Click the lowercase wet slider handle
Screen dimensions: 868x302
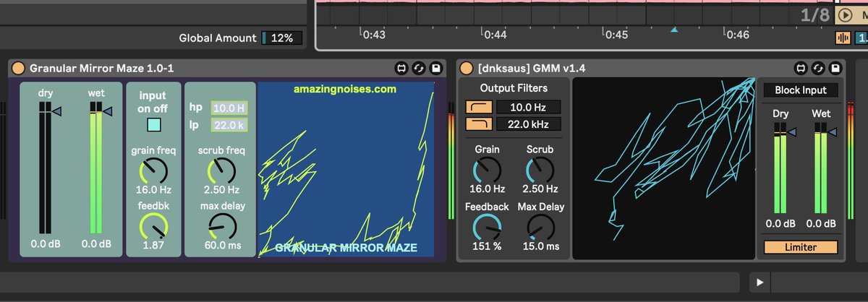coord(106,111)
